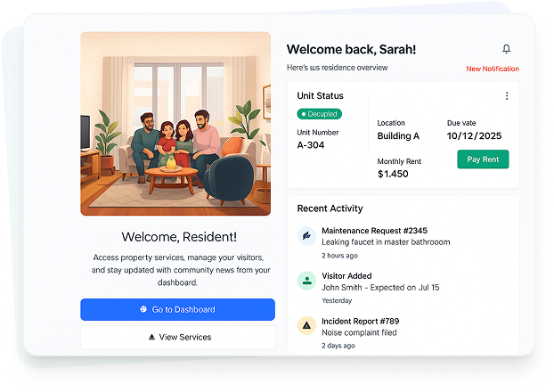Click the triangle icon beside View Services

[151, 337]
